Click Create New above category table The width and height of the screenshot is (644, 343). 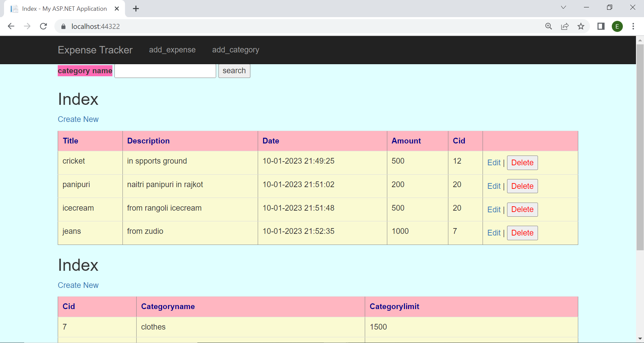point(78,285)
